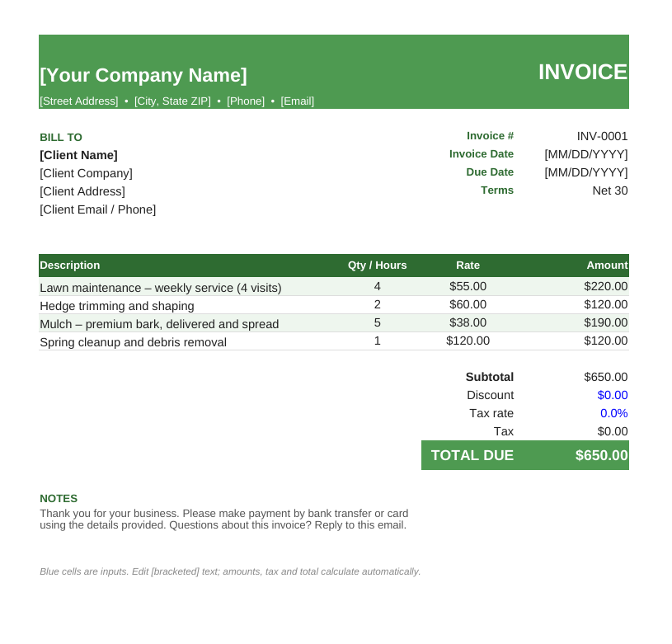This screenshot has width=672, height=644.
Task: Click the [Email] placeholder in header
Action: coord(298,101)
